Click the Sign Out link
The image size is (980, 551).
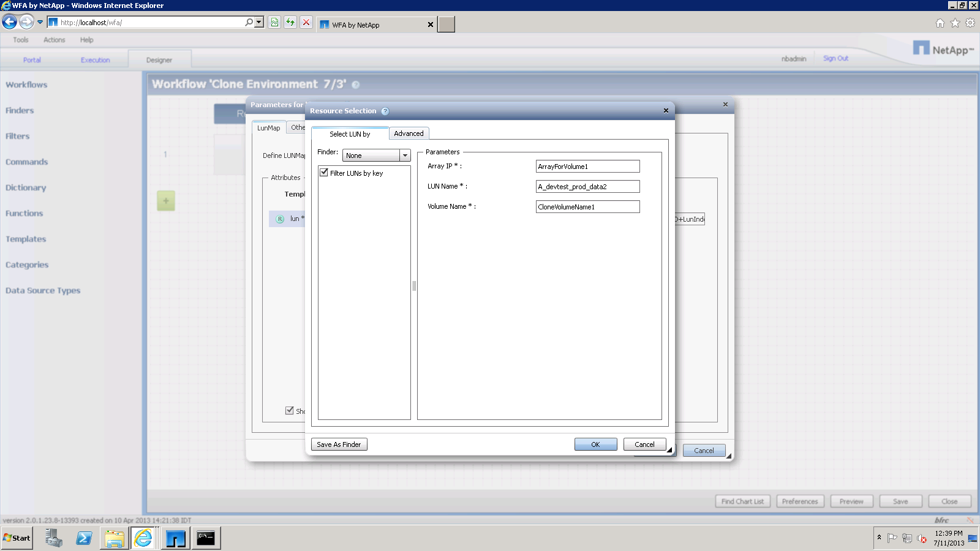point(835,58)
